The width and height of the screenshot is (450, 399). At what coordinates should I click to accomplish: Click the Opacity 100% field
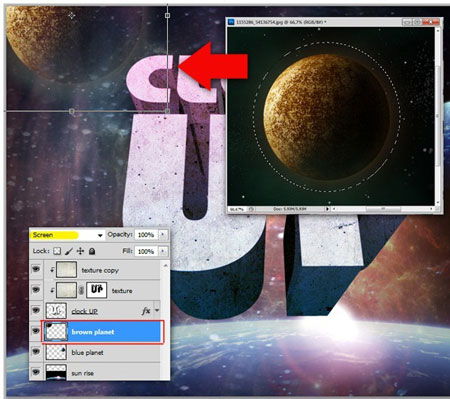coord(146,235)
